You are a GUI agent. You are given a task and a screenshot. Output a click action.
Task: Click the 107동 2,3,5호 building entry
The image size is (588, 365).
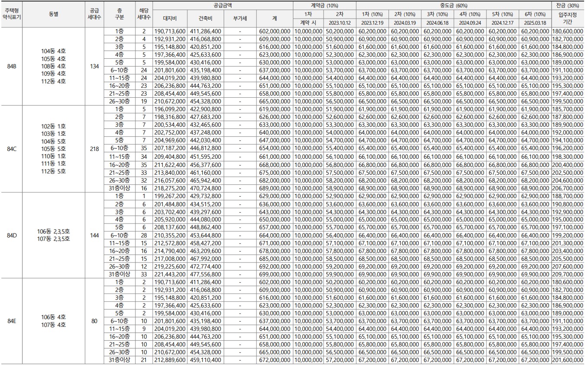[53, 238]
